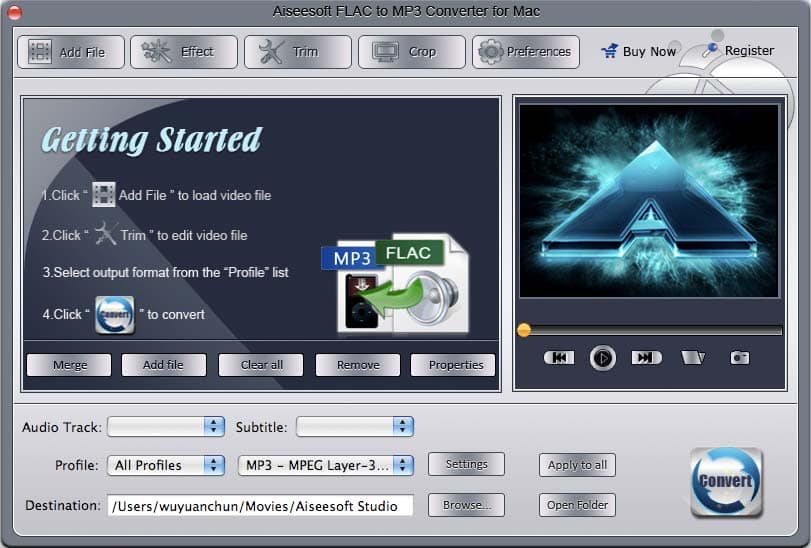This screenshot has width=811, height=548.
Task: Open the Audio Track dropdown
Action: (166, 427)
